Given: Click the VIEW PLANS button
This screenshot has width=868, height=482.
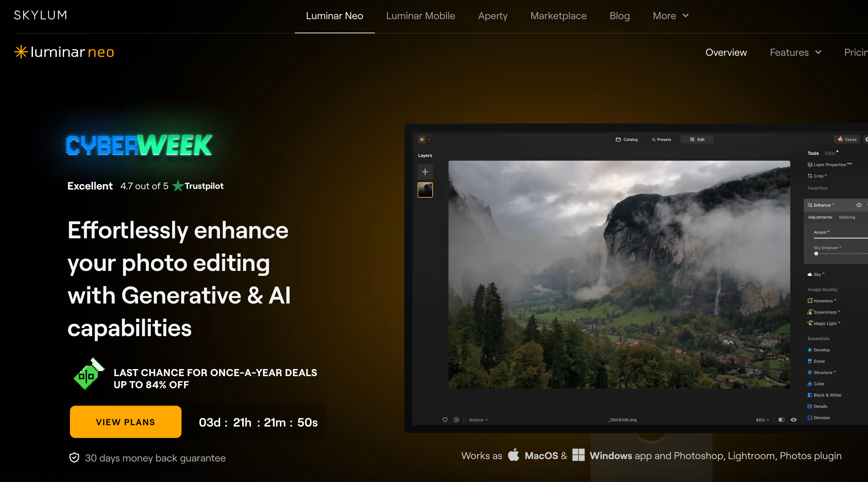Looking at the screenshot, I should tap(126, 422).
